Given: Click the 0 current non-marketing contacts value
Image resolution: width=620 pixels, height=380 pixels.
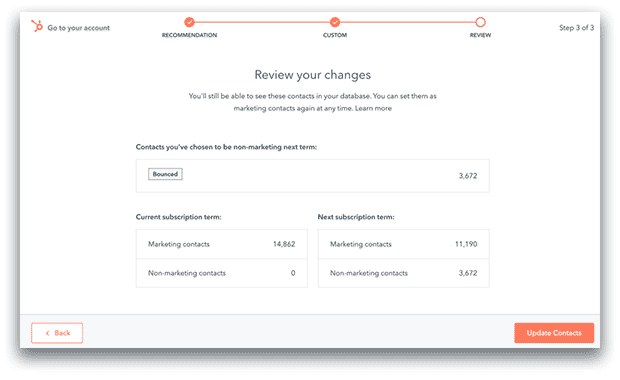Looking at the screenshot, I should [x=293, y=273].
